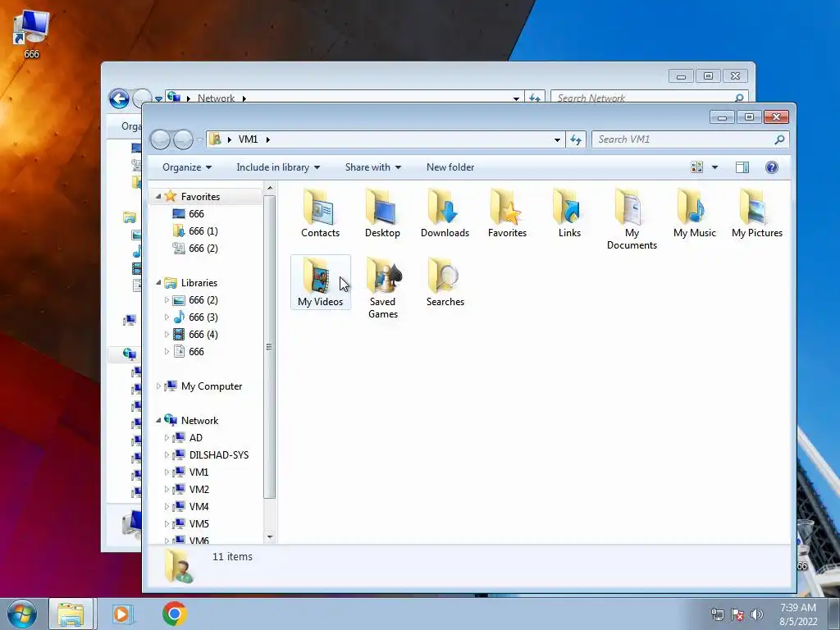Open the Organize menu
Viewport: 840px width, 630px height.
[187, 167]
